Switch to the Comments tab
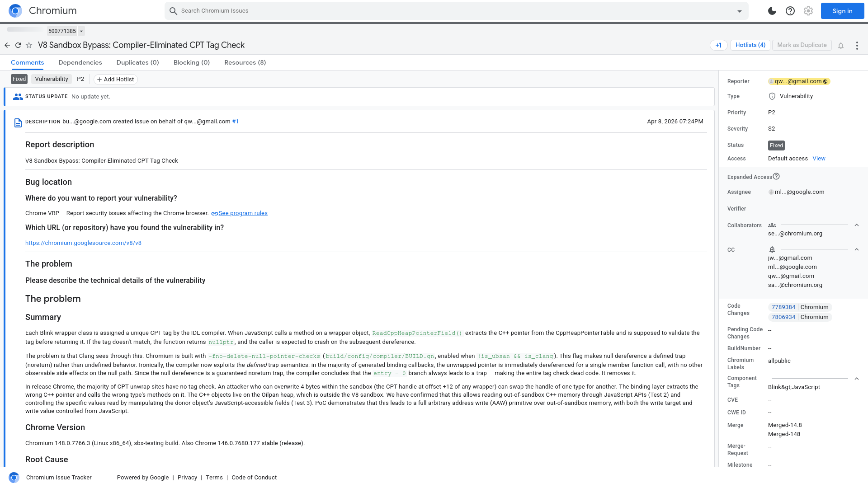The image size is (868, 488). click(x=27, y=63)
